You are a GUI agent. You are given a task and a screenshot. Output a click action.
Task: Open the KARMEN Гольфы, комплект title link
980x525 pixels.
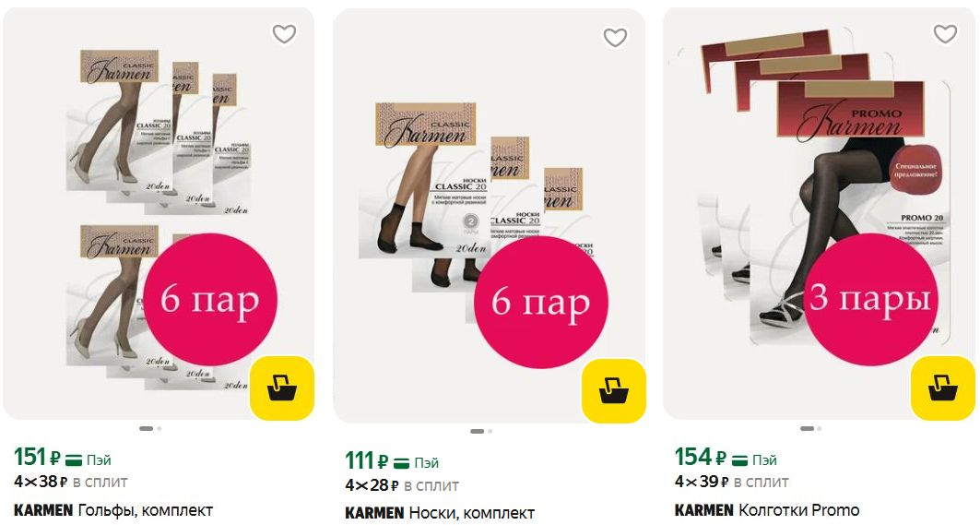click(x=113, y=510)
